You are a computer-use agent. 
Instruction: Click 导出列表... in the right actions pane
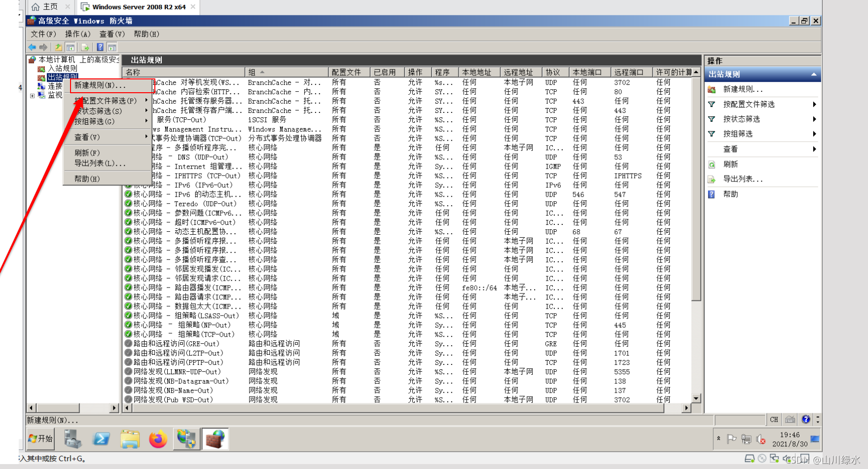743,179
